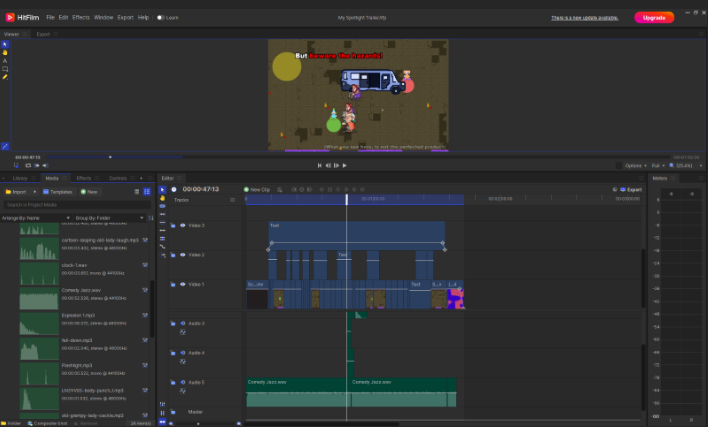Toggle the Learn switch
This screenshot has width=708, height=427.
tap(160, 18)
